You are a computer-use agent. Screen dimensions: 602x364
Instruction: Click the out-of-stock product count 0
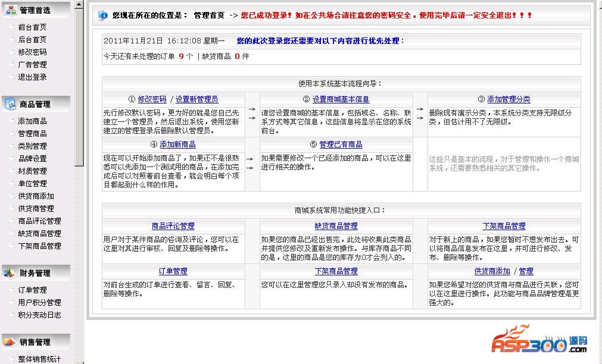[x=237, y=57]
